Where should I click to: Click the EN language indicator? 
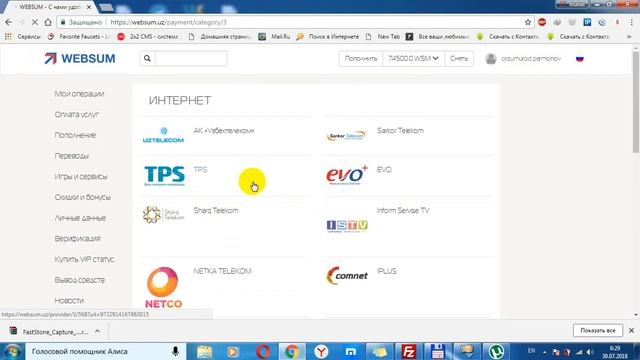pos(531,351)
